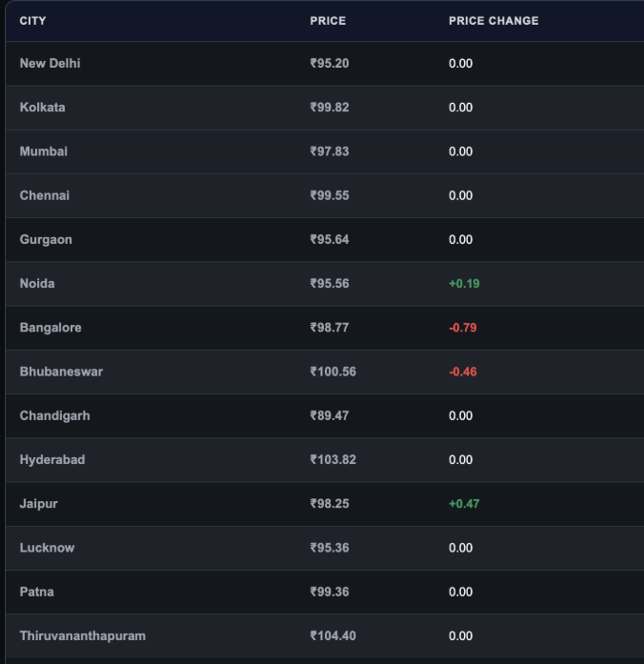The image size is (644, 664).
Task: Open the Chennai row
Action: click(x=325, y=195)
